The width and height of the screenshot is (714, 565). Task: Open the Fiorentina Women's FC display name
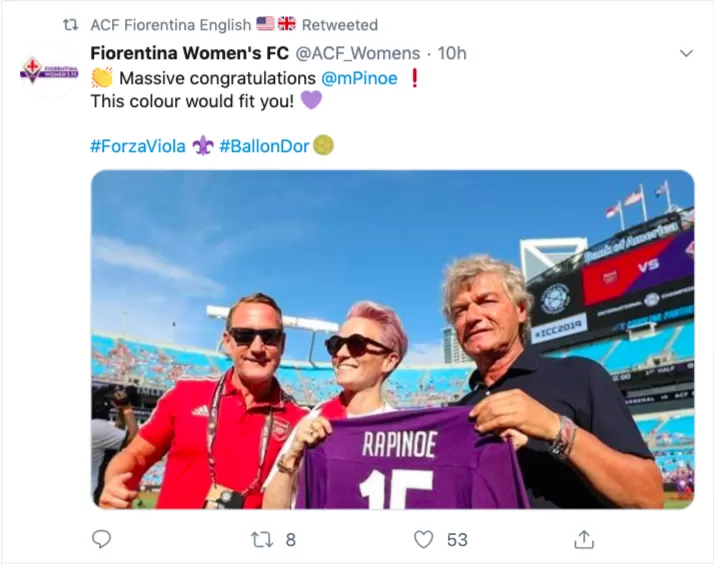[x=189, y=53]
